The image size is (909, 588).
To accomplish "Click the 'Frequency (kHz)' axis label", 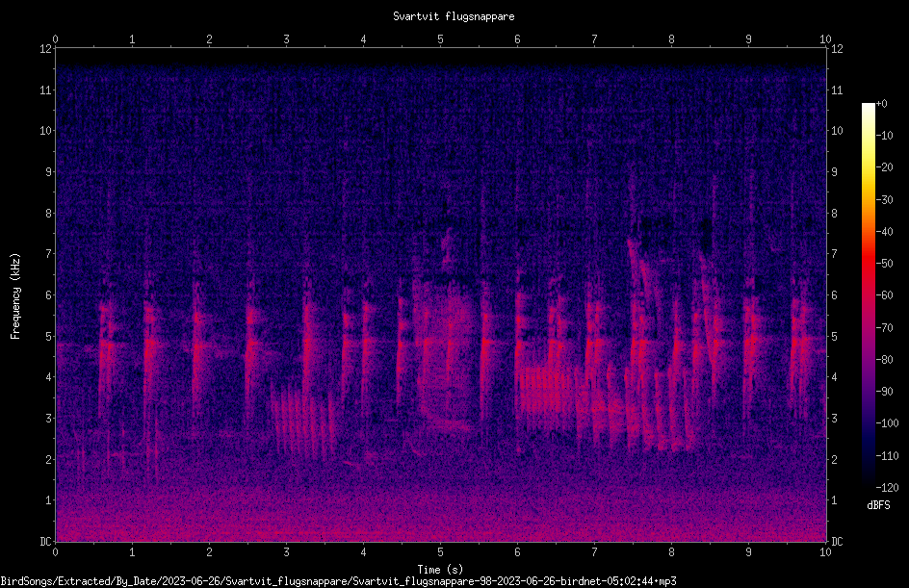I will click(15, 296).
